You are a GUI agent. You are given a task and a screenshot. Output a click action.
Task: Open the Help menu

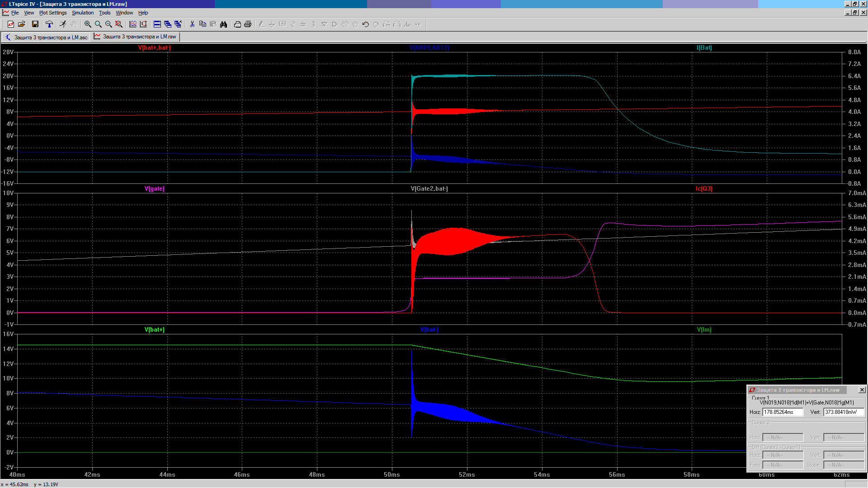coord(143,13)
